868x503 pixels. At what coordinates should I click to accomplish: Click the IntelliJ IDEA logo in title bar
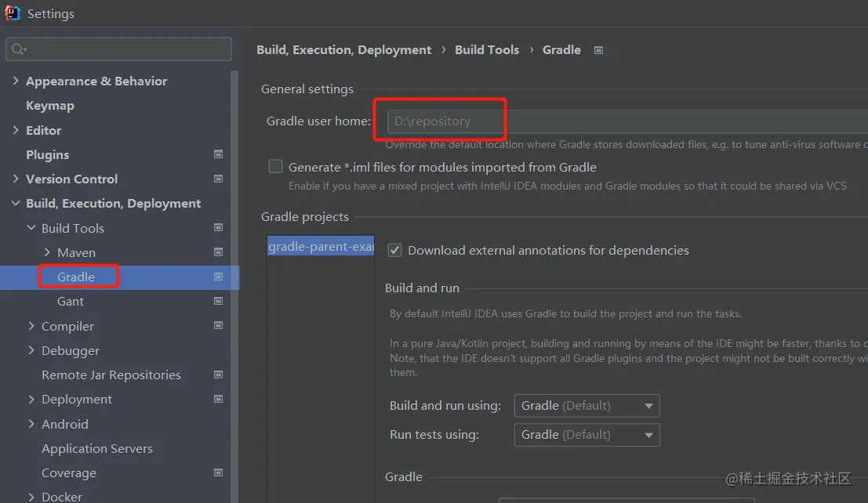point(13,13)
